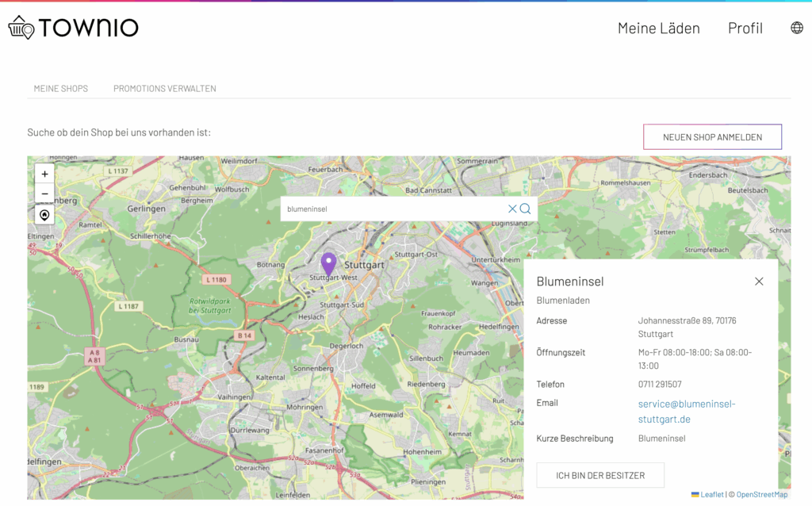Zoom in on the map
Viewport: 812px width, 506px height.
[44, 174]
